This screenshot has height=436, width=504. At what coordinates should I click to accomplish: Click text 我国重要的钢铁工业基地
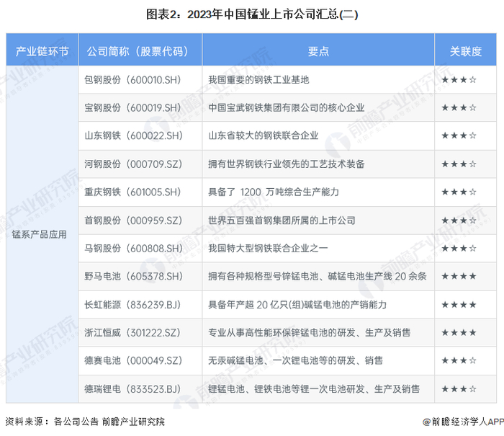point(258,80)
